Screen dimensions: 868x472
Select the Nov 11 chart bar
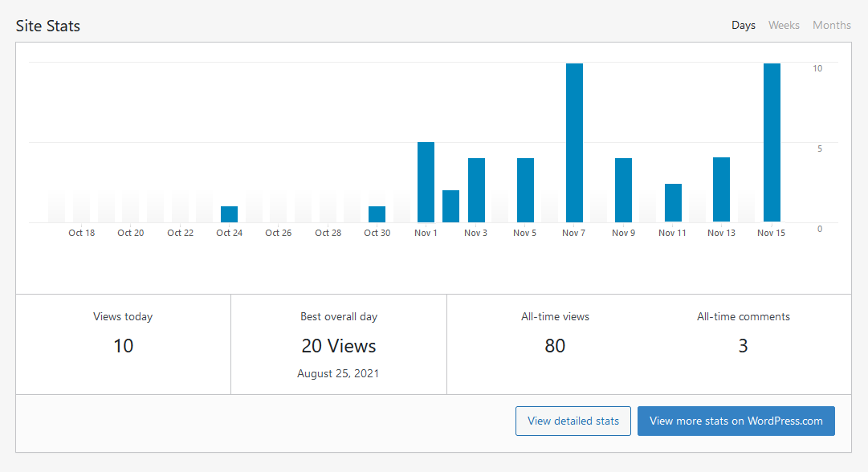tap(673, 203)
